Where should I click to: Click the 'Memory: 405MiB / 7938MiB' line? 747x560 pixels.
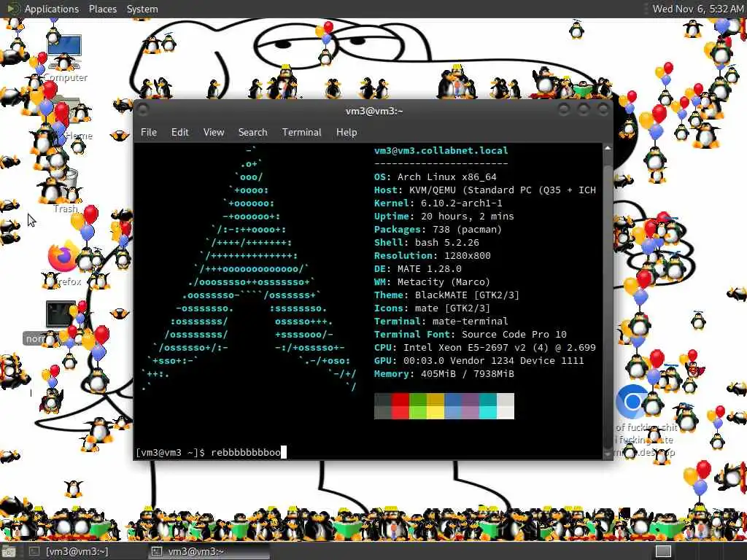click(444, 374)
